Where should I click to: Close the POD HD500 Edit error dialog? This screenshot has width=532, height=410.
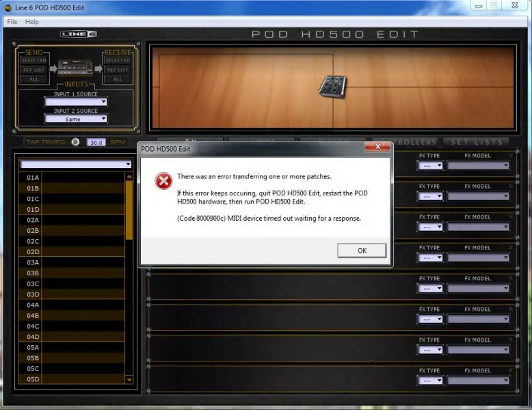pos(377,146)
